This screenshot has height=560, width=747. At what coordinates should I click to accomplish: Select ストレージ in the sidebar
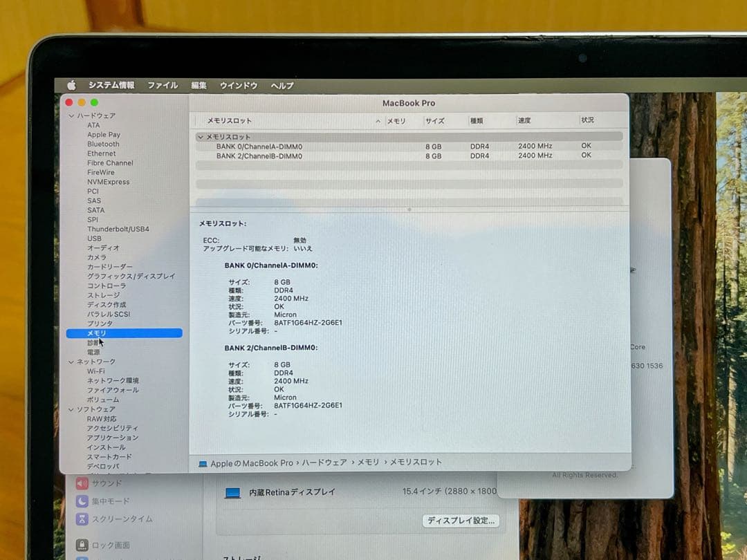pyautogui.click(x=102, y=295)
